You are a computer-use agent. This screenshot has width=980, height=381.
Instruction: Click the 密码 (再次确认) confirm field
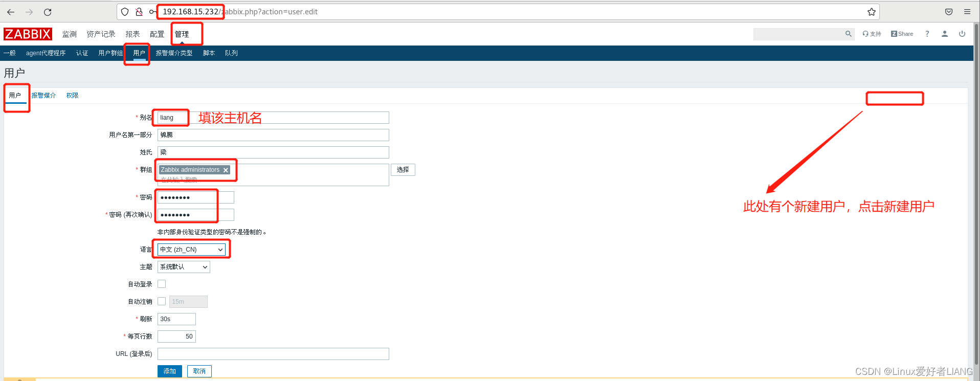[x=196, y=215]
